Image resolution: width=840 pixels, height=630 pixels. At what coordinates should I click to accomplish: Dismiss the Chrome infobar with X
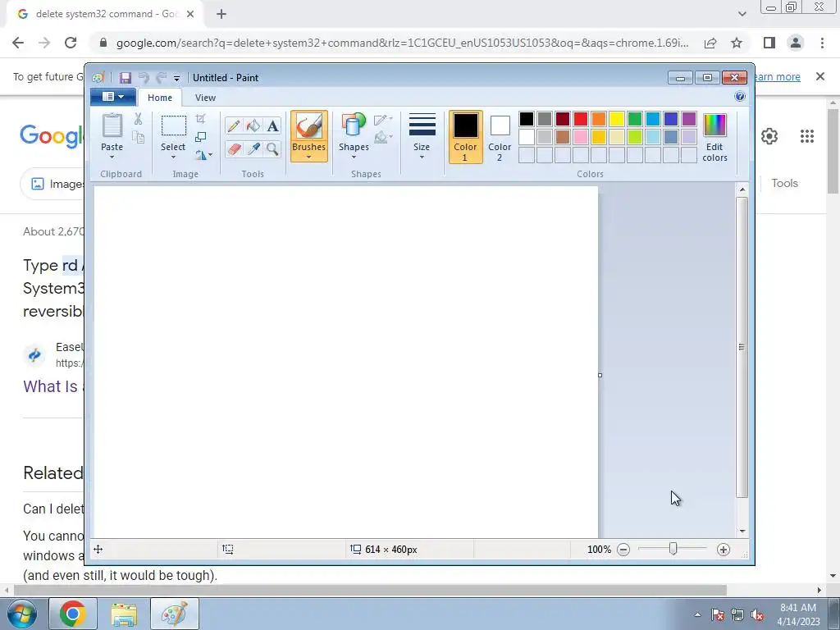pos(819,76)
